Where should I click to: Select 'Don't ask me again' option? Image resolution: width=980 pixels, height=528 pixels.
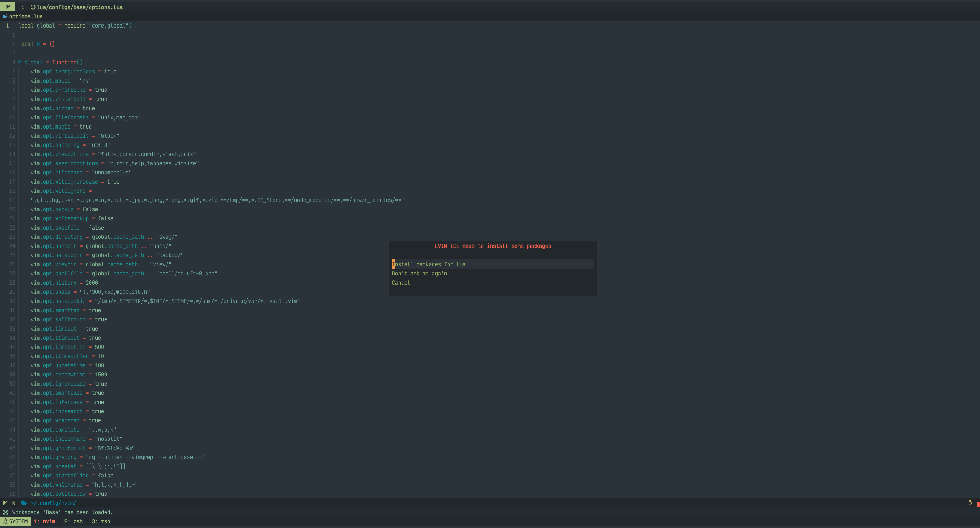pos(419,274)
